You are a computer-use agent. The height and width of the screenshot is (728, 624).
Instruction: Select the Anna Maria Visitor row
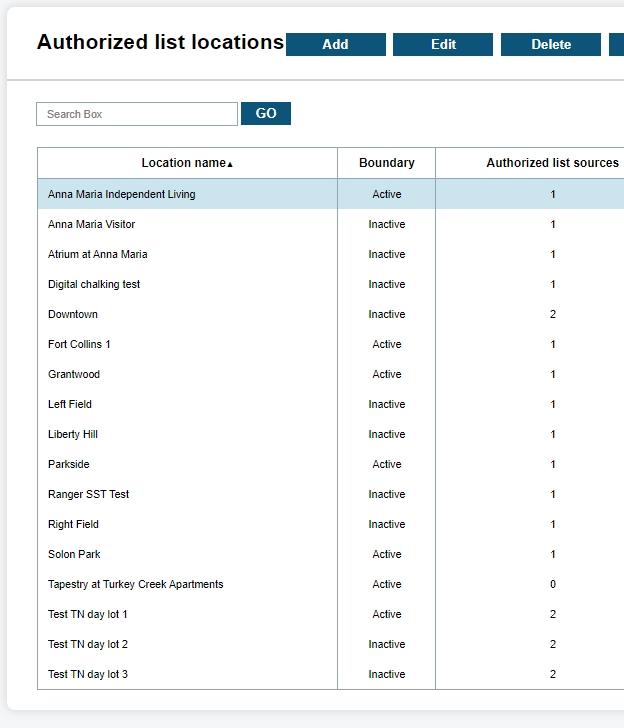(92, 224)
